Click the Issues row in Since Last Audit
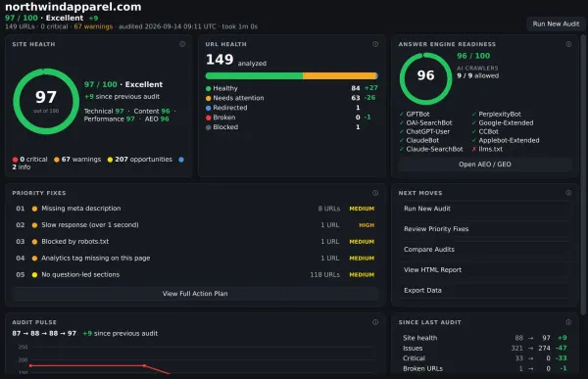Screen dimensions: 588x379 coord(485,349)
